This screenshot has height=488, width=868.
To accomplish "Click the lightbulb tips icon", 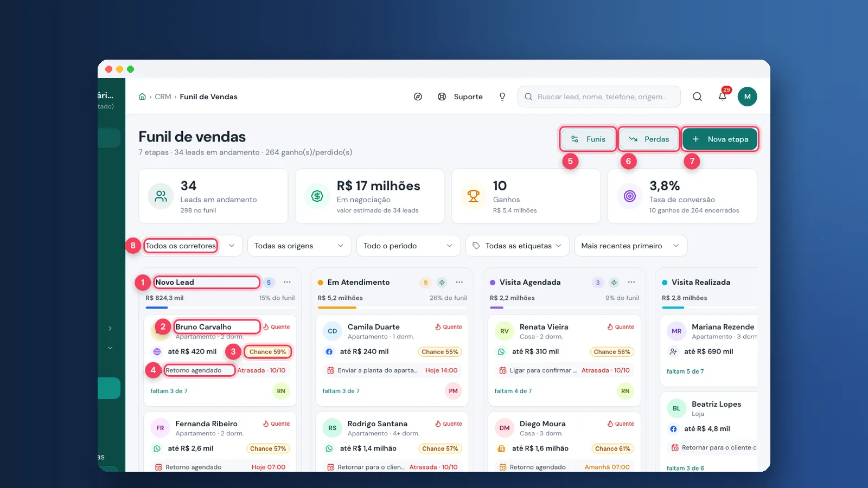I will point(502,97).
